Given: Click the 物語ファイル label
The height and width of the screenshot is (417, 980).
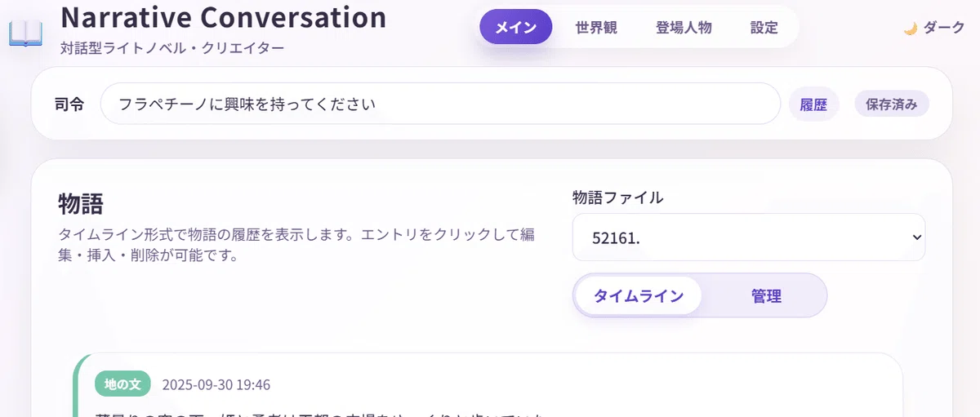Looking at the screenshot, I should 618,197.
